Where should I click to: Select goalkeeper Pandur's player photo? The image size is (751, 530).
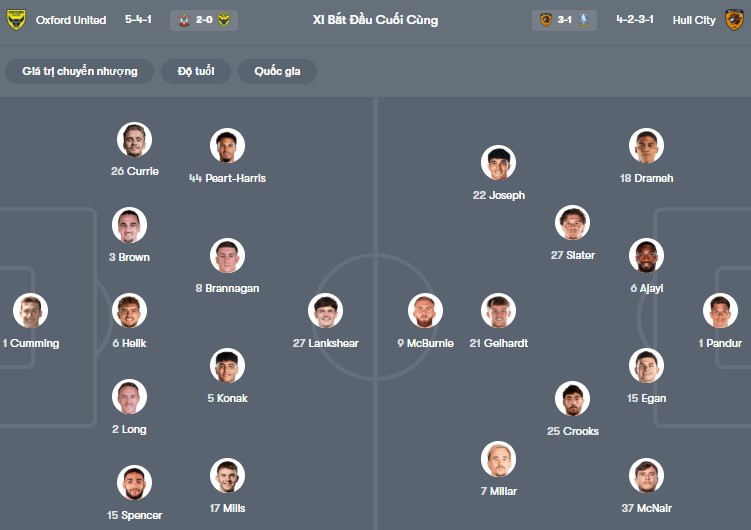point(720,311)
